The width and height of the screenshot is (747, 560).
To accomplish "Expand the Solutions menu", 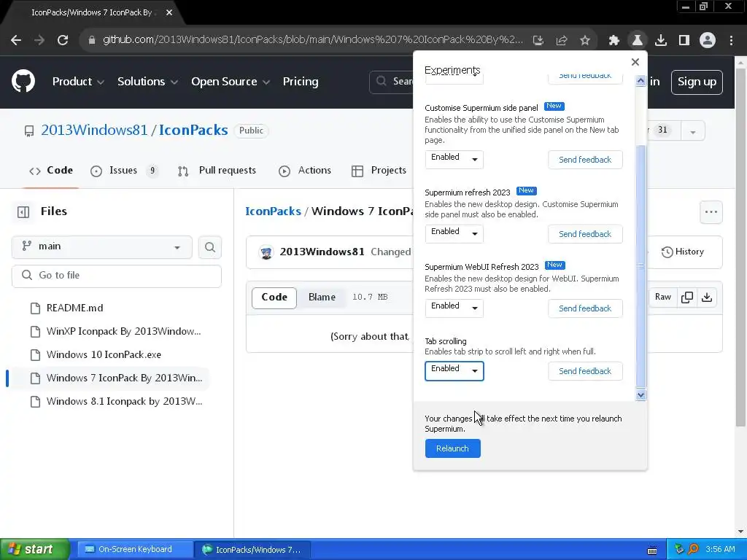I will pos(147,82).
